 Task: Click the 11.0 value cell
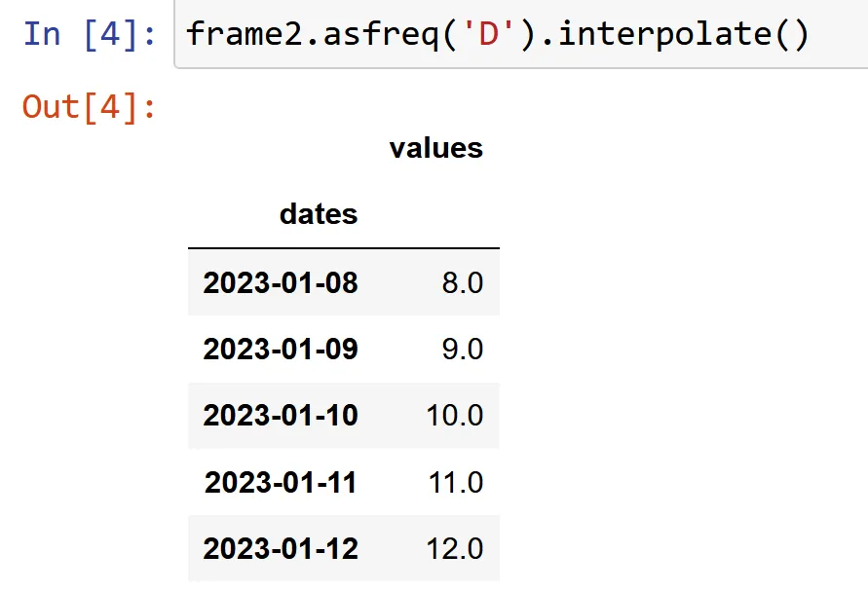pos(456,482)
